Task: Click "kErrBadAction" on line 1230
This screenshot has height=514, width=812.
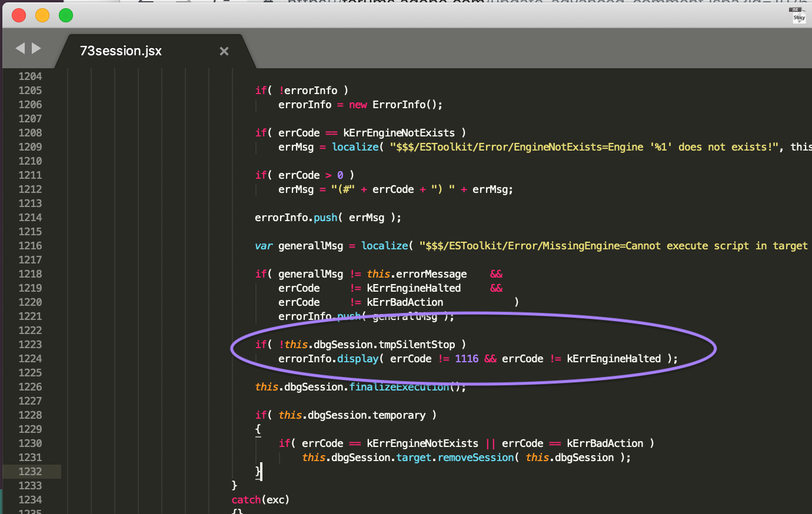Action: tap(605, 443)
